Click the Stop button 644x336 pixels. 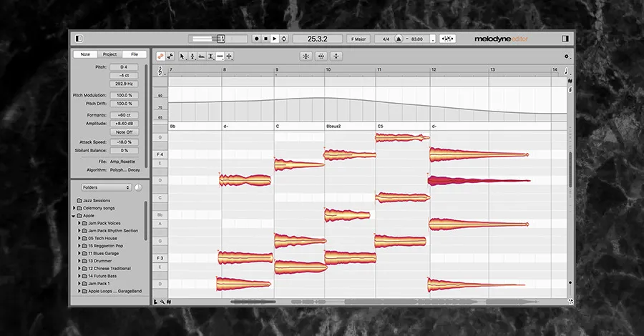[x=265, y=39]
